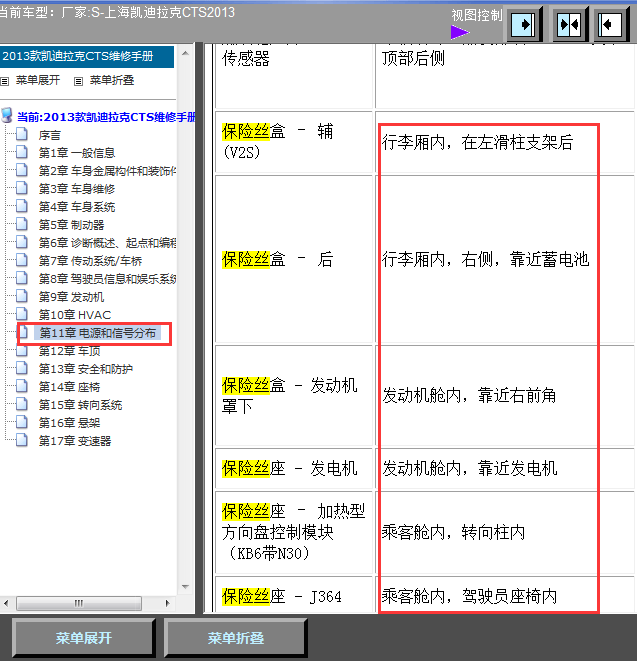
Task: Click the page icon next to 第17章 变速器
Action: [x=22, y=440]
